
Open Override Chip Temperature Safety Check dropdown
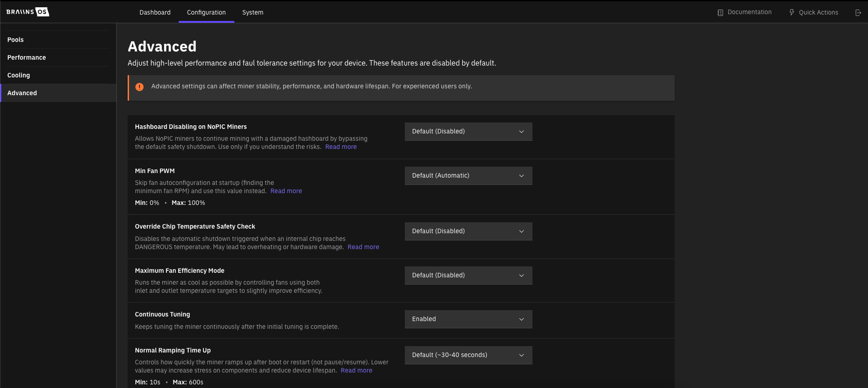[468, 231]
